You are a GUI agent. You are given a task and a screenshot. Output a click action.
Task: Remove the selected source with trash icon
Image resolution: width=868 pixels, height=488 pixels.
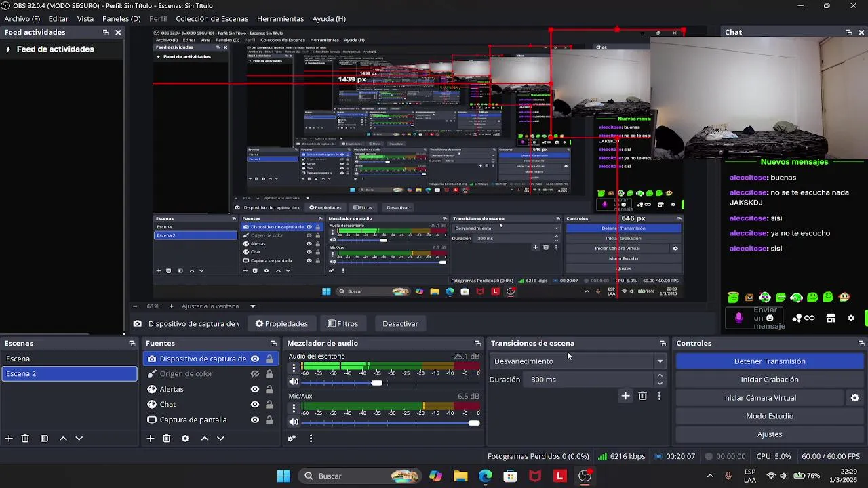pyautogui.click(x=166, y=439)
